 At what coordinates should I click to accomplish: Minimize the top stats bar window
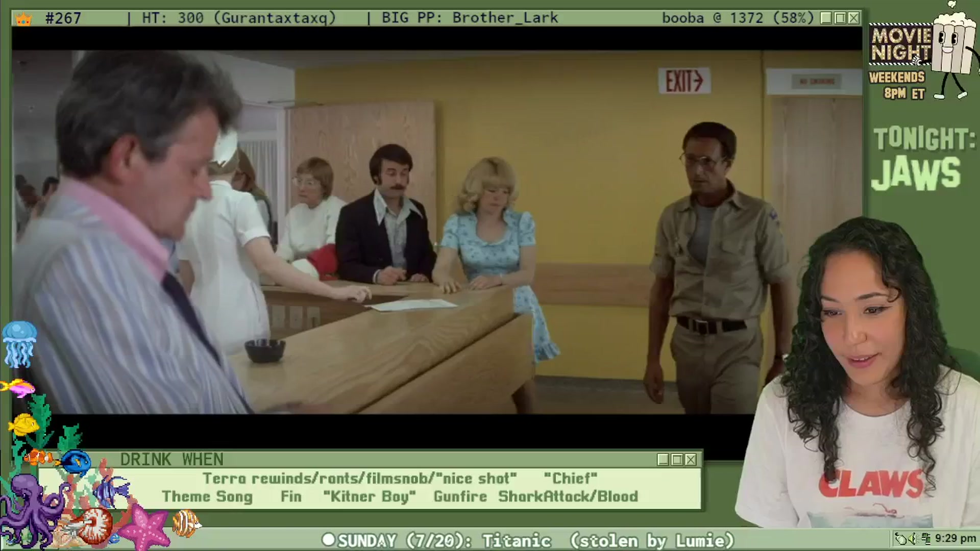click(826, 18)
